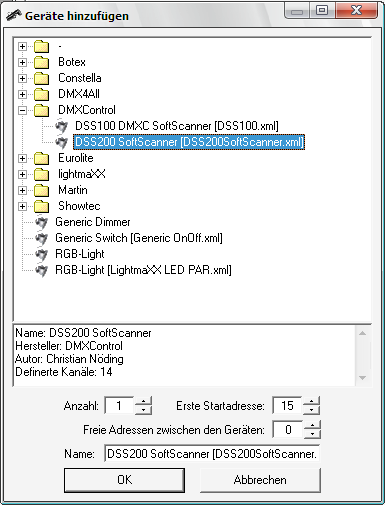Image resolution: width=385 pixels, height=505 pixels.
Task: Select DSS100 DMXC SoftScanner [DSS100.xml]
Action: [x=177, y=126]
